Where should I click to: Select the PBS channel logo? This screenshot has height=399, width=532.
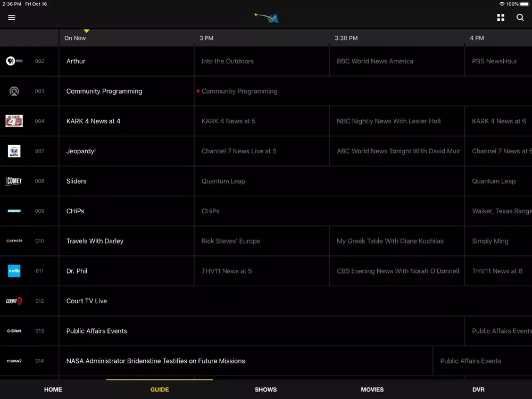click(14, 61)
